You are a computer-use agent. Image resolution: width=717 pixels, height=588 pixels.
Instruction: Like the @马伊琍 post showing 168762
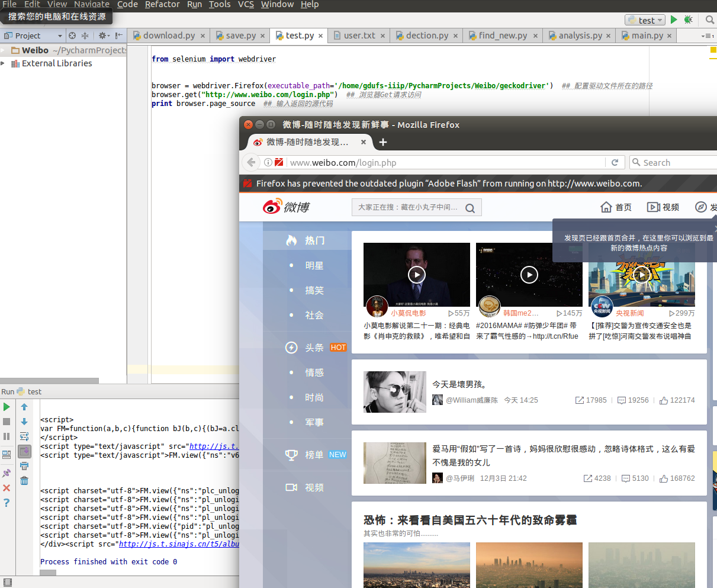click(677, 478)
